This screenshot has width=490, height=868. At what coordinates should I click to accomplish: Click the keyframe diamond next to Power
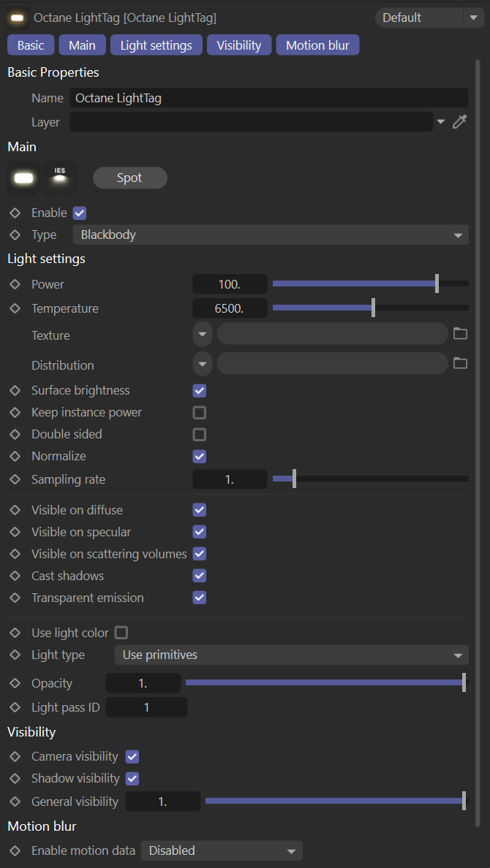pyautogui.click(x=15, y=284)
